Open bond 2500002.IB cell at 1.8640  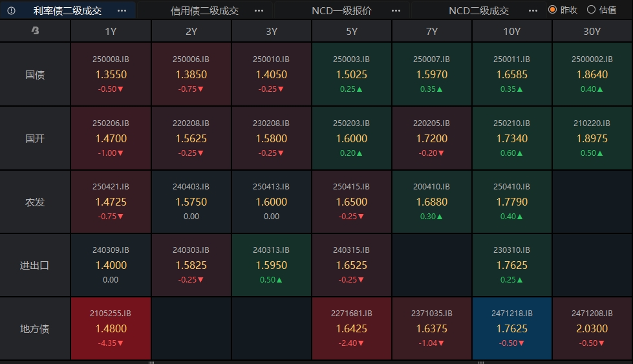tap(592, 74)
